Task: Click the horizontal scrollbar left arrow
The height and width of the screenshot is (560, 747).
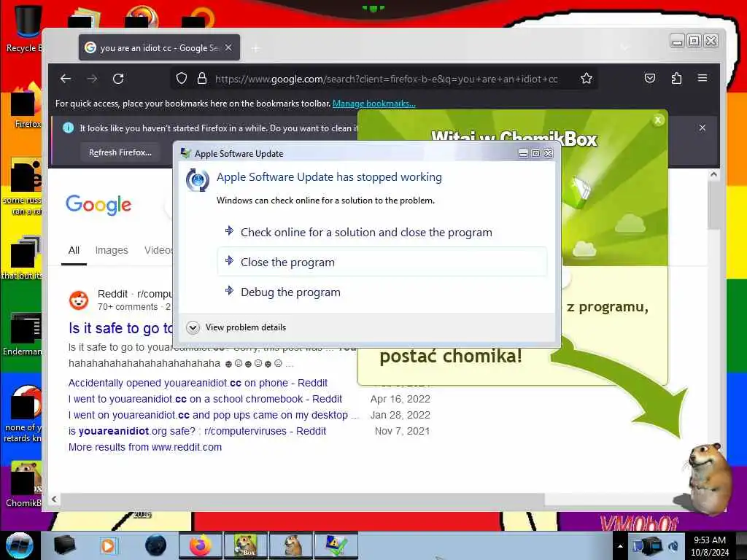Action: tap(54, 499)
